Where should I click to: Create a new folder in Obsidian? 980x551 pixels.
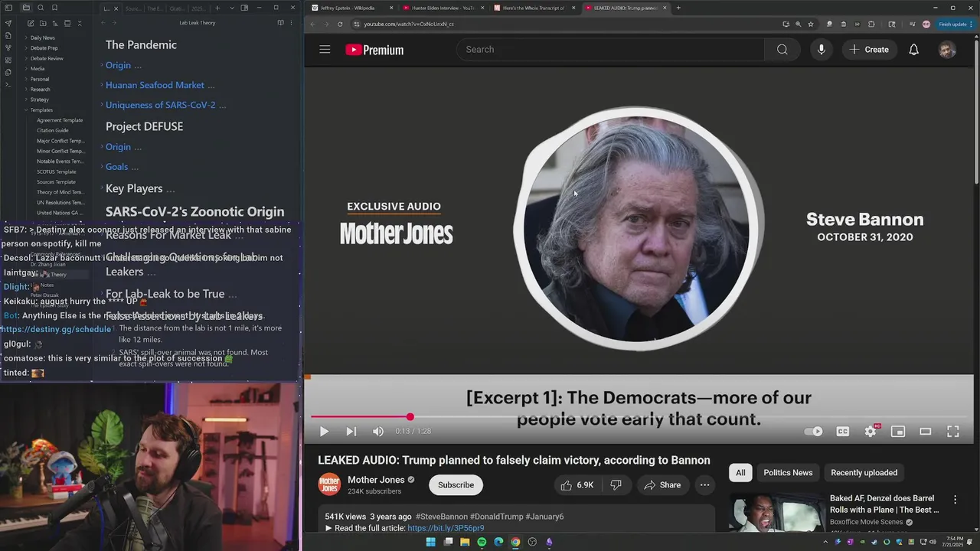[43, 23]
